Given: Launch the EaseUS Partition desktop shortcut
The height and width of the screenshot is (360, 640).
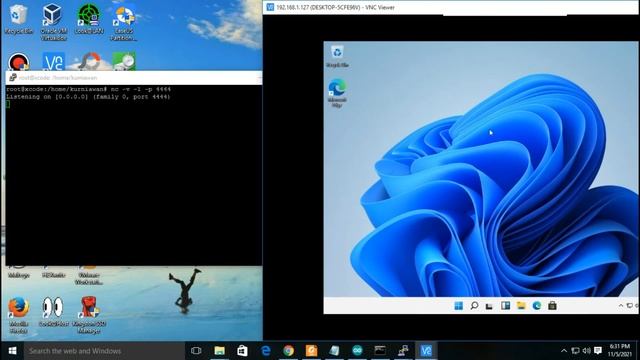Looking at the screenshot, I should (x=124, y=22).
